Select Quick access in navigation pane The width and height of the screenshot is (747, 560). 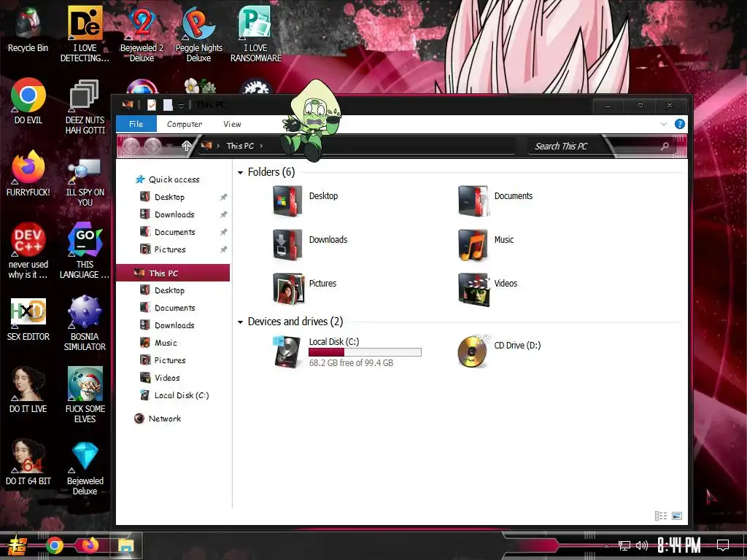(173, 179)
